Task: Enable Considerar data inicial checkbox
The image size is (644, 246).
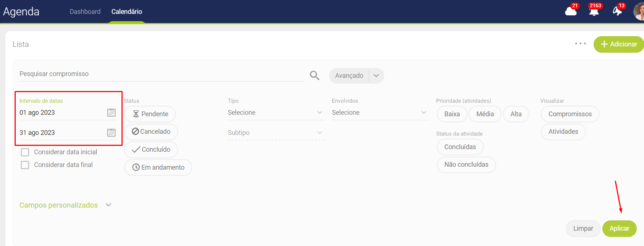Action: [25, 152]
